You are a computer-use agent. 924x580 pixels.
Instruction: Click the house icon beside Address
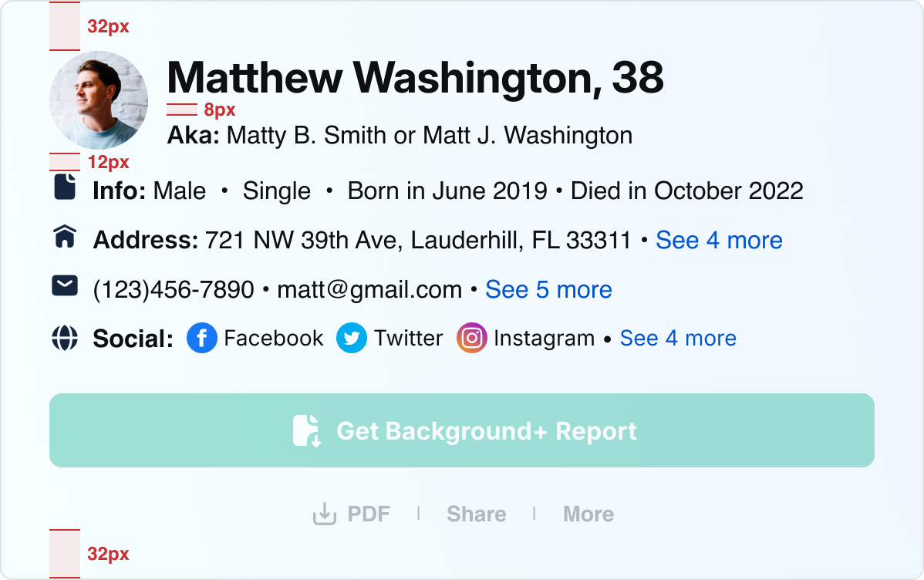tap(65, 237)
